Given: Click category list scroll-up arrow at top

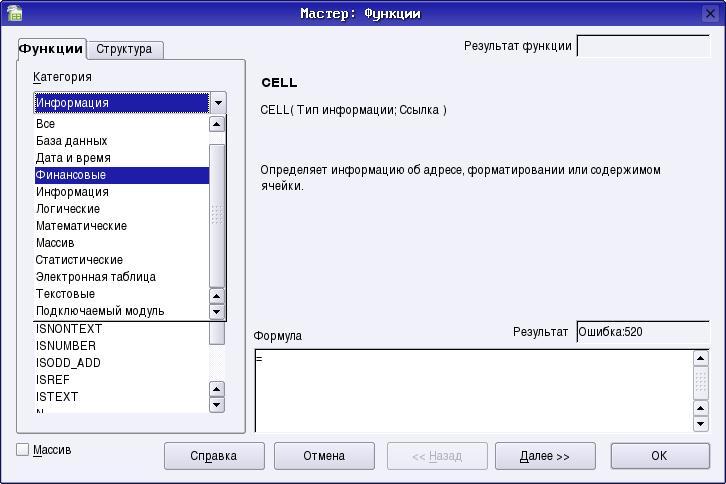Looking at the screenshot, I should (217, 124).
